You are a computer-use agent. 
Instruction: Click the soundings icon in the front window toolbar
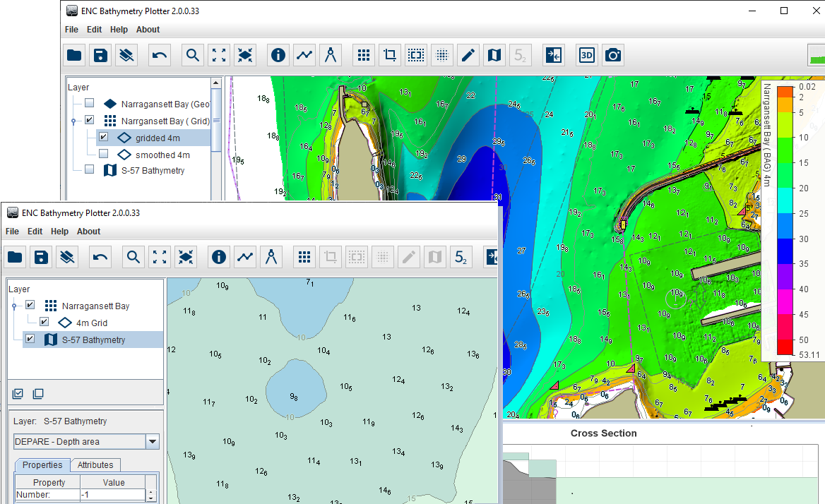point(461,257)
